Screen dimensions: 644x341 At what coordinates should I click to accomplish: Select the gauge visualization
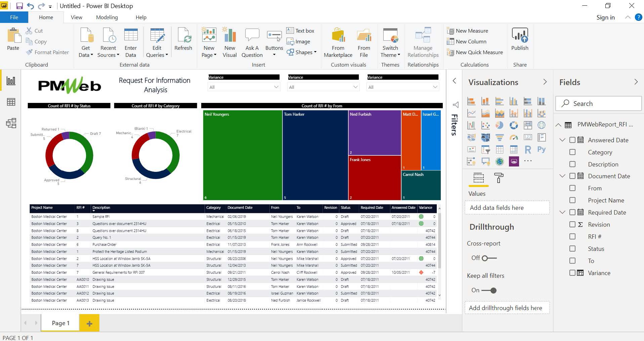coord(514,137)
